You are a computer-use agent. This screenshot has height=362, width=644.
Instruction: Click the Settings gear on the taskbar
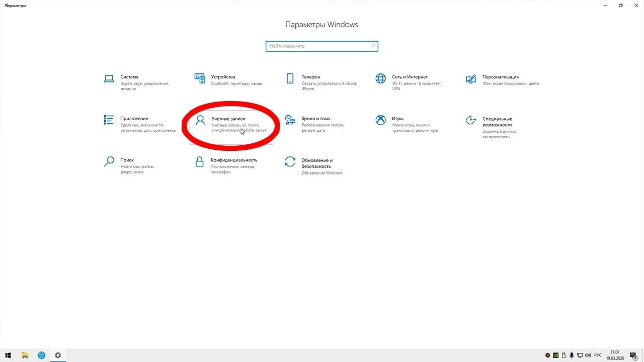point(58,355)
